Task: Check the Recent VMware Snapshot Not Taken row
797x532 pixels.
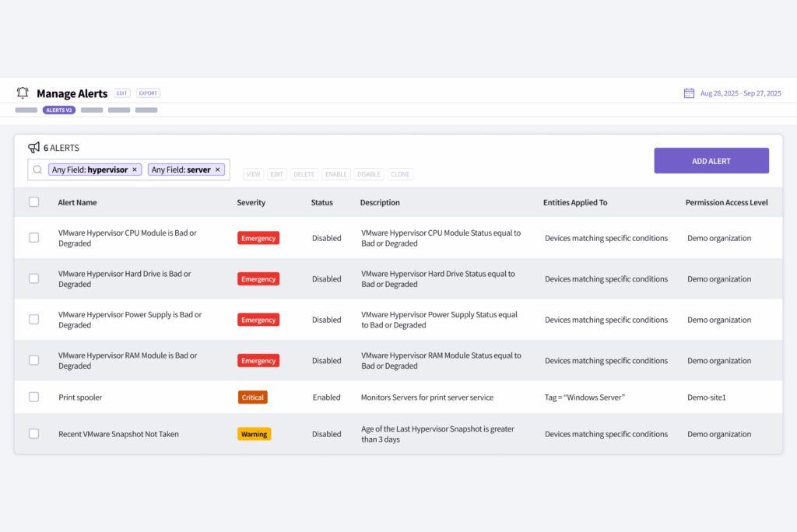Action: (33, 434)
